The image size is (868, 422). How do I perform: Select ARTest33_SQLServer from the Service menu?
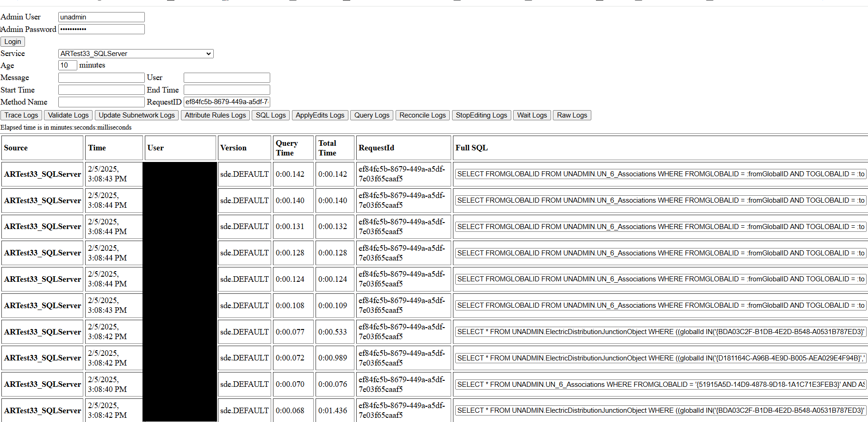pyautogui.click(x=134, y=53)
